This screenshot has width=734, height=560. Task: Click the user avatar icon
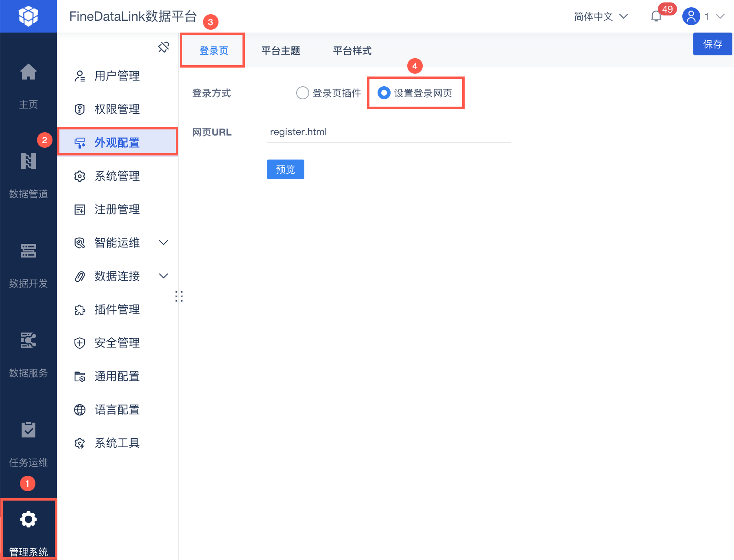pyautogui.click(x=691, y=16)
